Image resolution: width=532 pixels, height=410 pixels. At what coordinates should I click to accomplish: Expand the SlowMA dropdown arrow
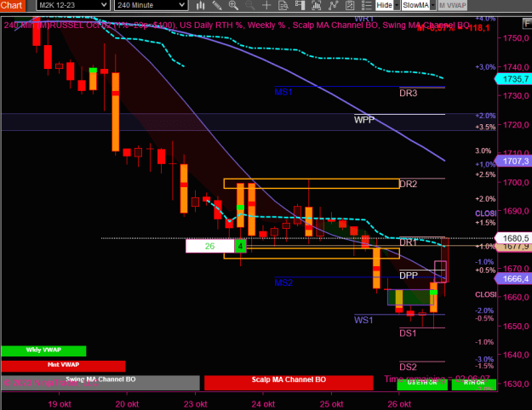(432, 5)
